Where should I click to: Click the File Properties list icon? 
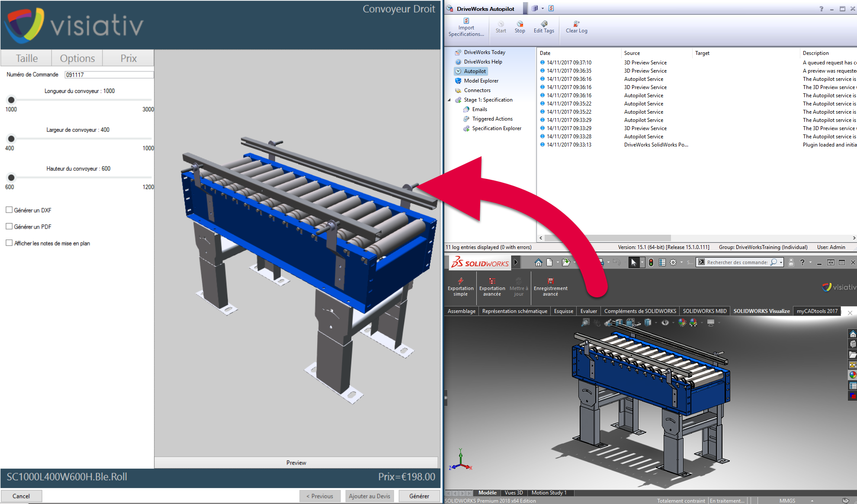pos(662,262)
